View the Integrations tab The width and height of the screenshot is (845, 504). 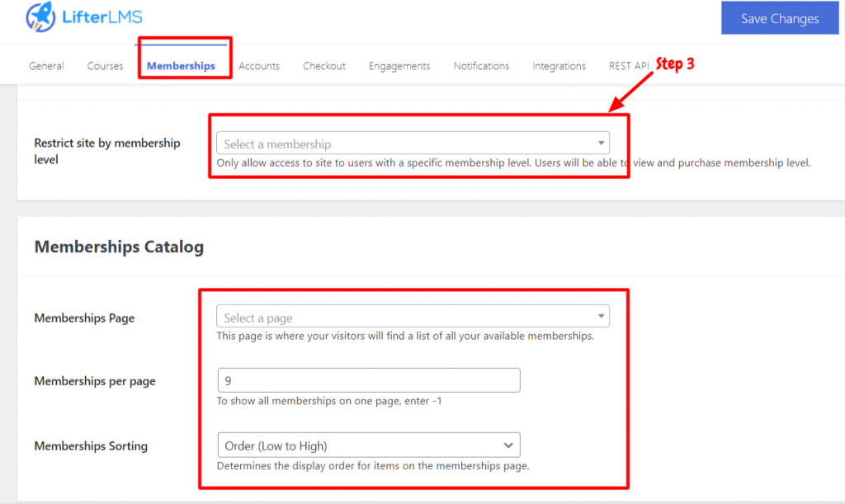(559, 66)
